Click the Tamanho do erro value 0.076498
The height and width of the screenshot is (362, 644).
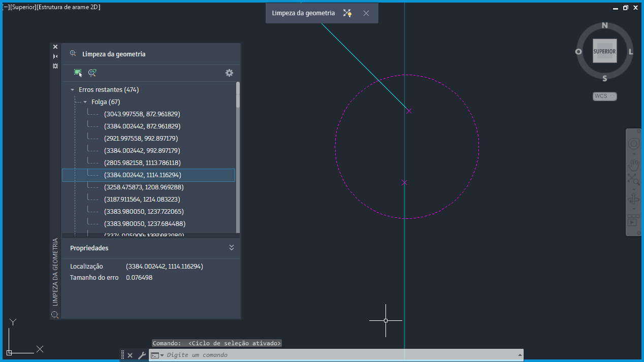[x=139, y=278]
